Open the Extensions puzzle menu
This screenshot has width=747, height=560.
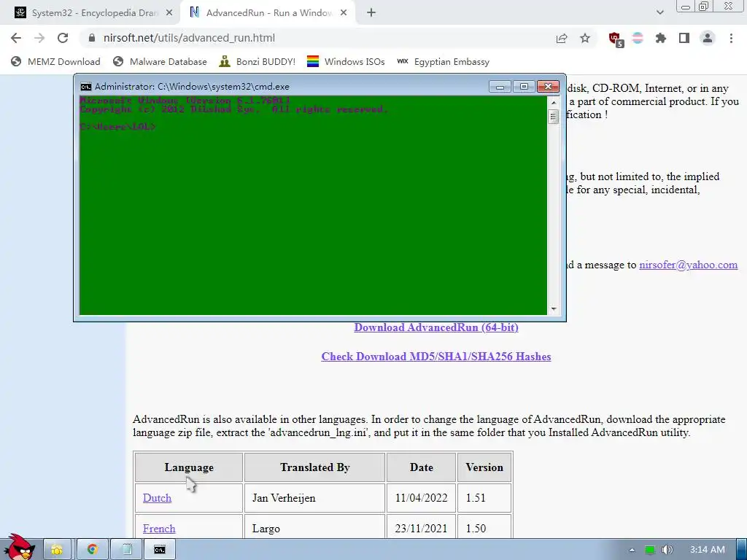(x=661, y=38)
